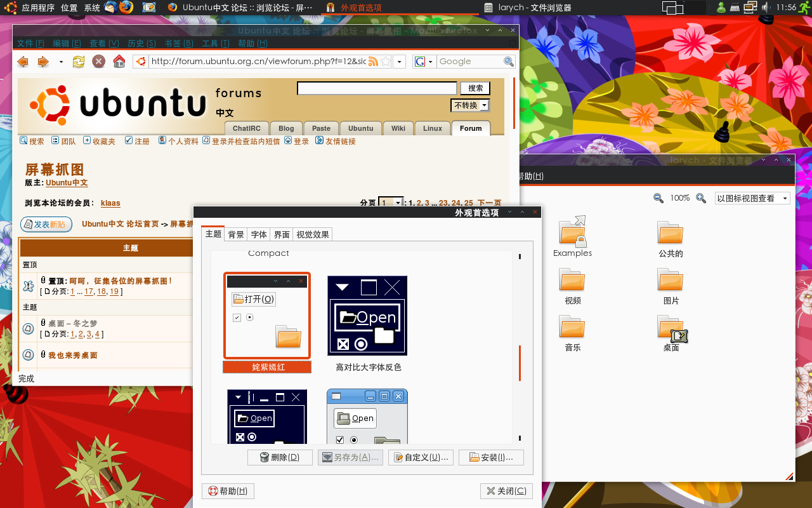The image size is (812, 508).
Task: Click the 自定义(U)... button
Action: pyautogui.click(x=421, y=457)
